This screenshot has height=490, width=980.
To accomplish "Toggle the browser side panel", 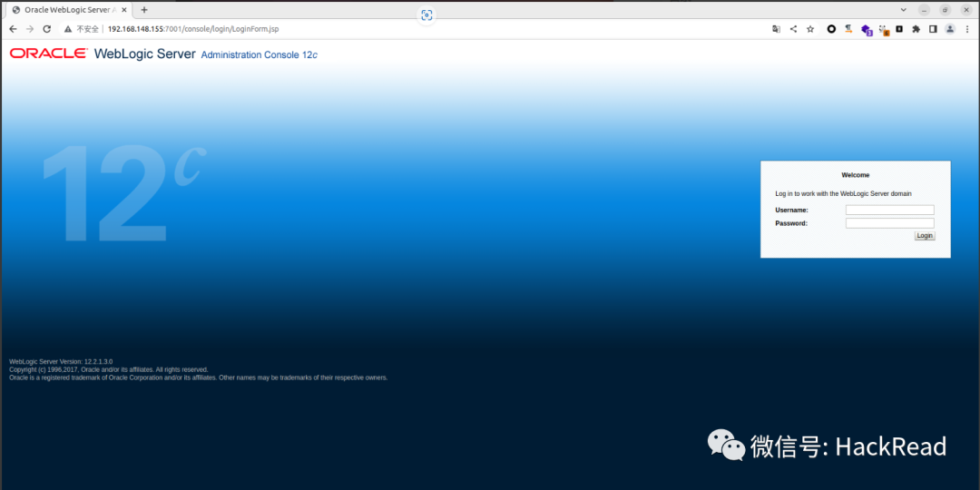I will click(933, 29).
